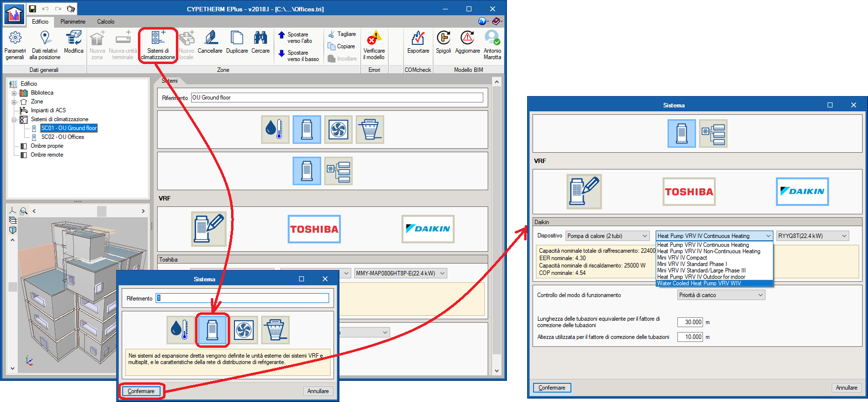
Task: Select Daikin logo in right Sistema dialog
Action: [802, 192]
